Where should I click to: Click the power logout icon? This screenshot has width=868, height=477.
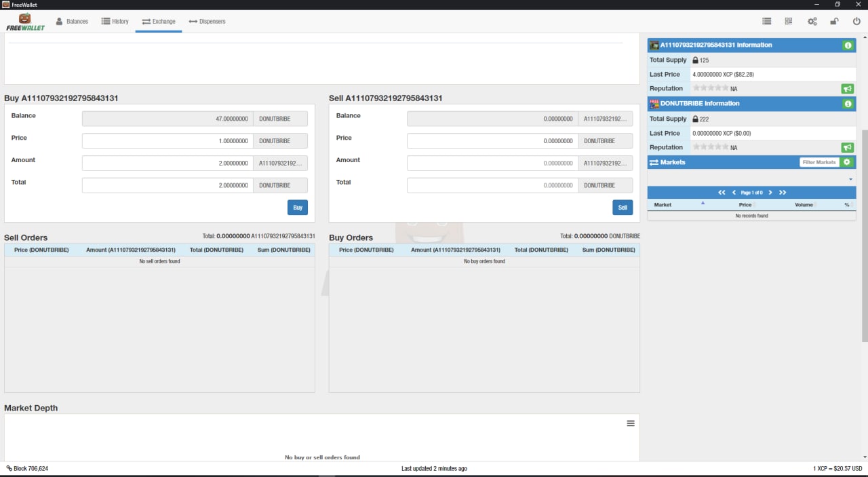[x=856, y=21]
